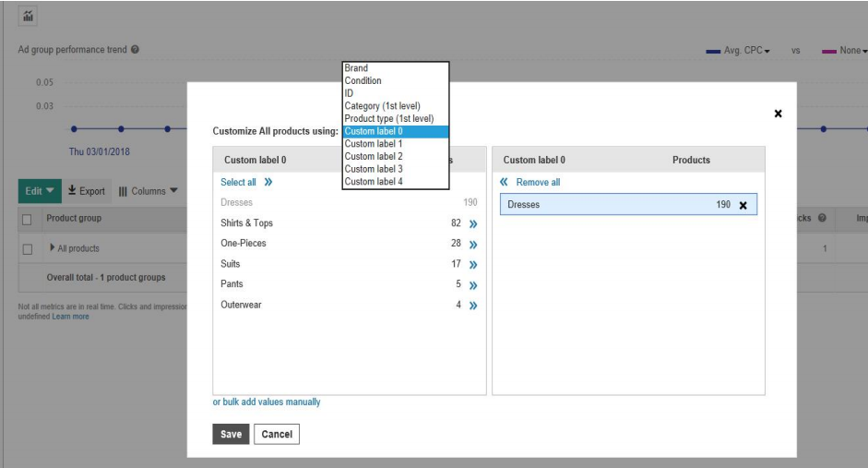Close the customize products dialog
The image size is (868, 468).
[x=778, y=114]
